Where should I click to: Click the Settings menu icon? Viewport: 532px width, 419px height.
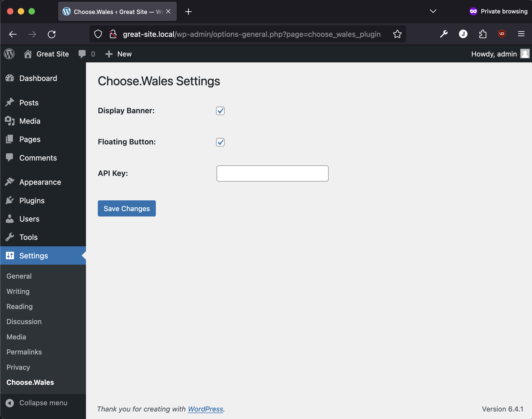coord(10,255)
